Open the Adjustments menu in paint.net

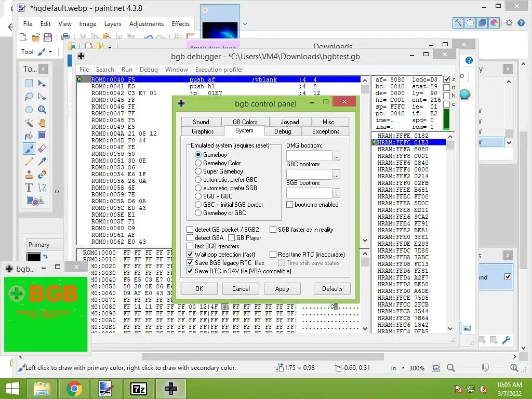(x=146, y=24)
